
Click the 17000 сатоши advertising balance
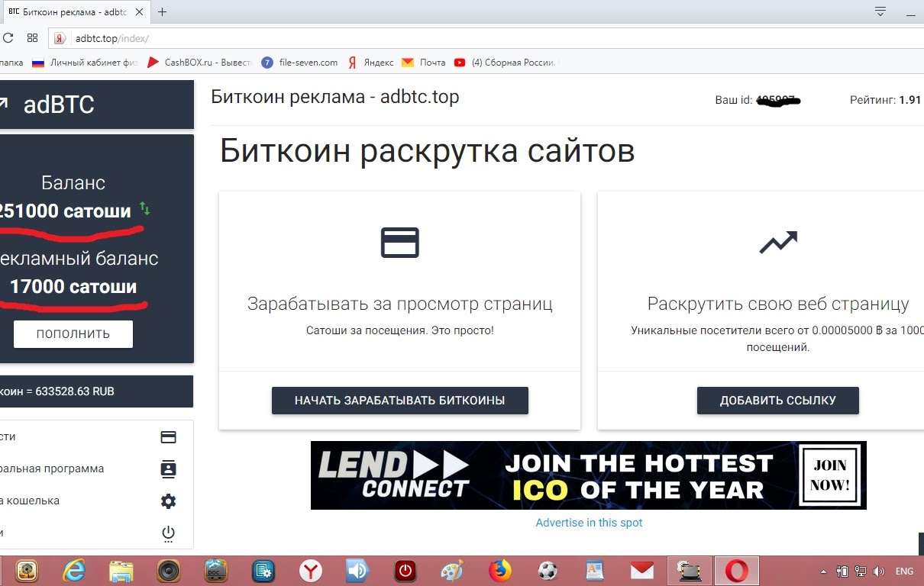pyautogui.click(x=73, y=287)
